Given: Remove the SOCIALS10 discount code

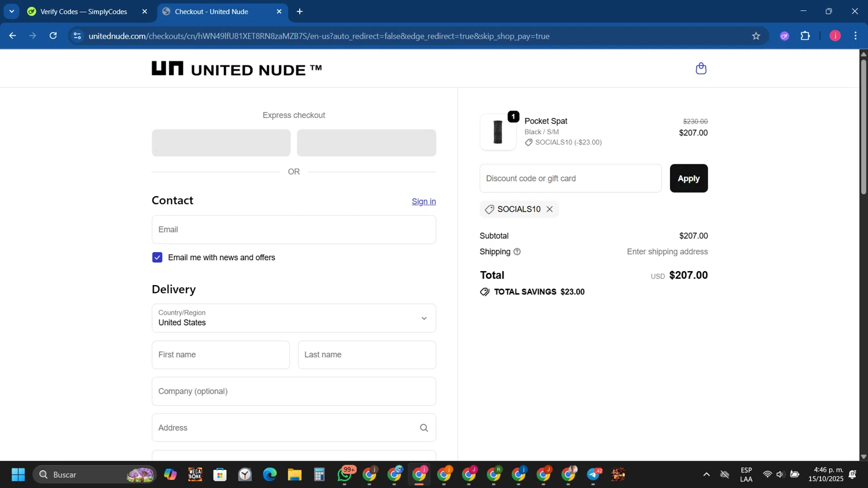Looking at the screenshot, I should 550,209.
